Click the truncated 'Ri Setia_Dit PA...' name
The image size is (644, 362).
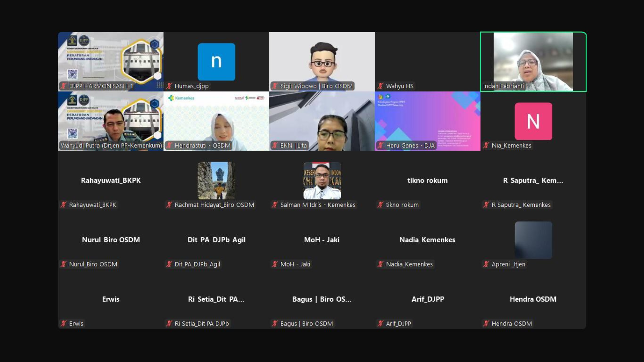216,299
